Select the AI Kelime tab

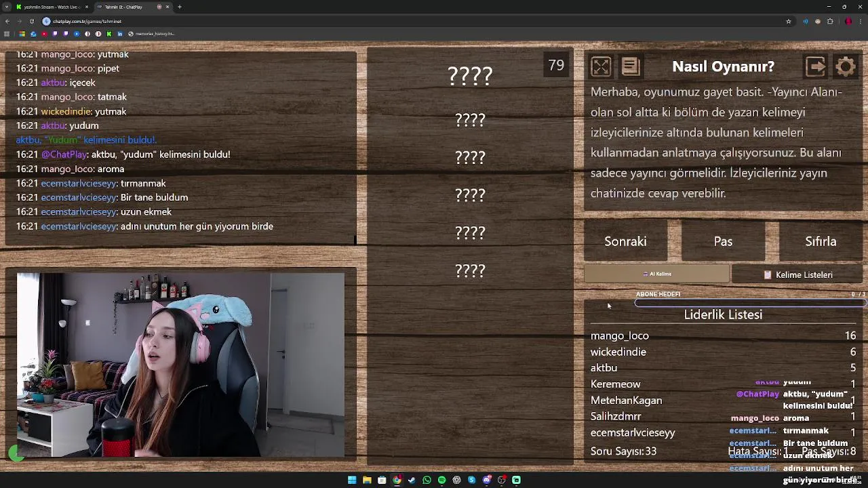pos(657,274)
